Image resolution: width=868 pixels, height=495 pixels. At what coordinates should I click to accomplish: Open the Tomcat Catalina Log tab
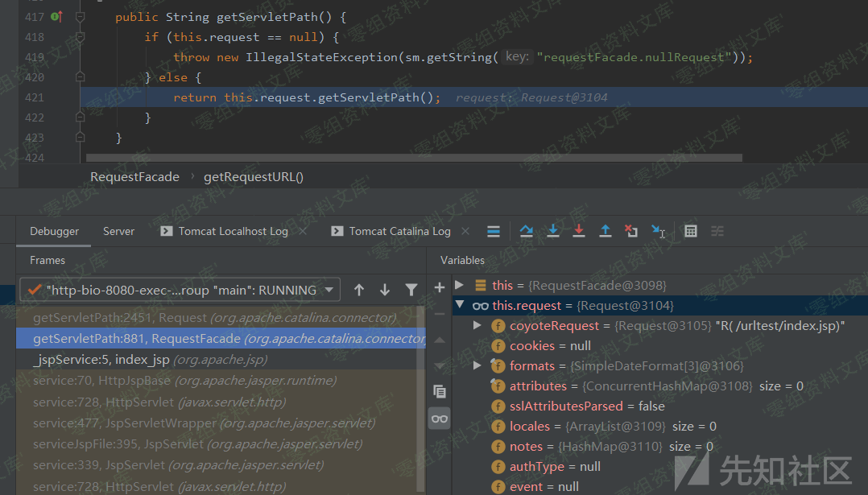[399, 231]
